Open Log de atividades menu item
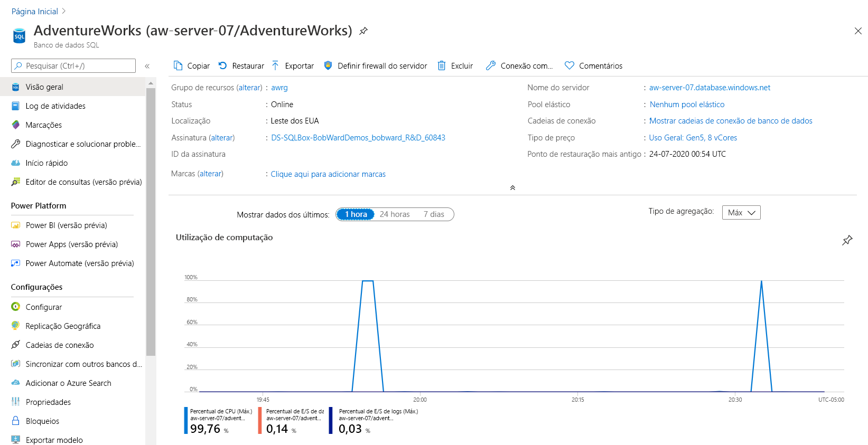Viewport: 868px width, 445px height. point(73,106)
